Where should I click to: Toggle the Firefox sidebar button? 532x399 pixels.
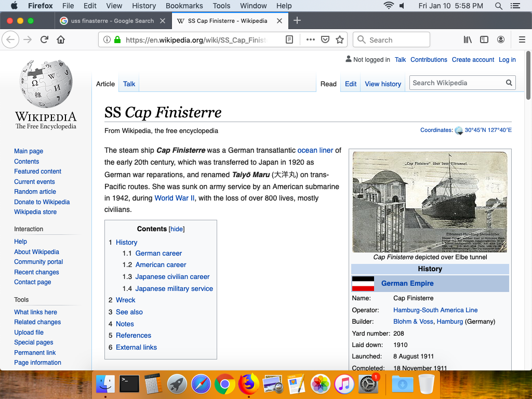point(484,40)
